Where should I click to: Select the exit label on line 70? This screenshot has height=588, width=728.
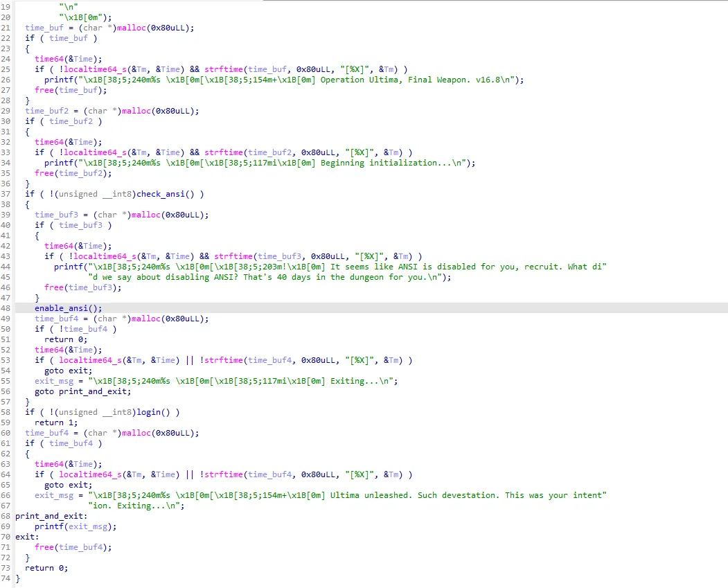pyautogui.click(x=26, y=537)
